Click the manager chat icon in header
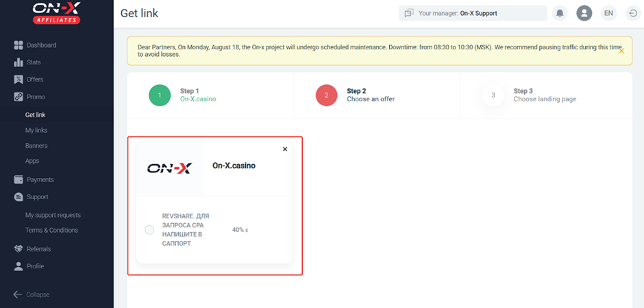Image resolution: width=644 pixels, height=308 pixels. tap(408, 13)
